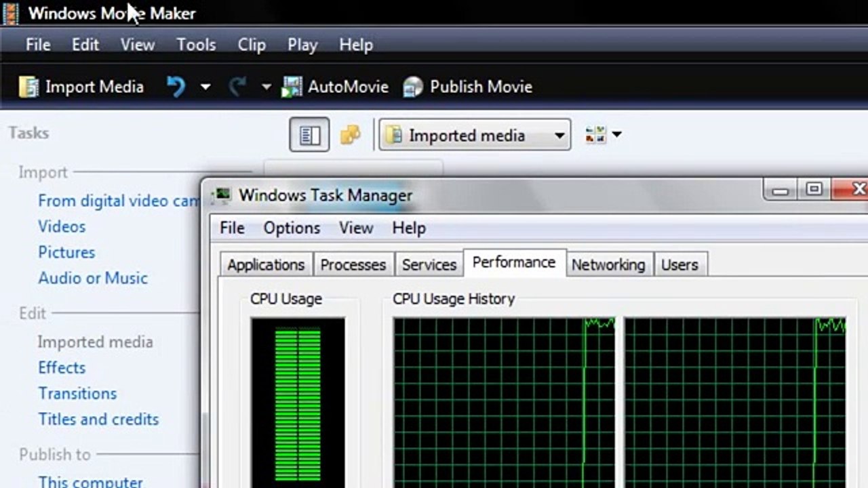Image resolution: width=868 pixels, height=488 pixels.
Task: Open Task Manager's View menu
Action: (356, 228)
